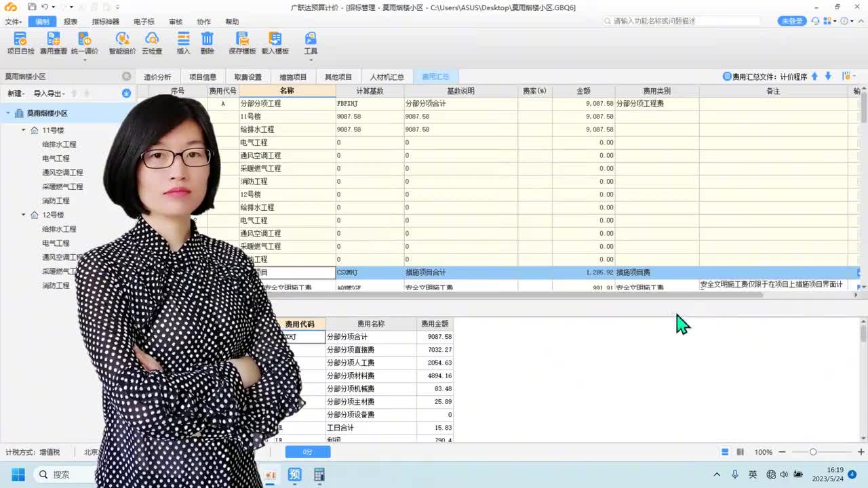Open the 费用查看 cost view tool
The image size is (868, 488).
(54, 43)
